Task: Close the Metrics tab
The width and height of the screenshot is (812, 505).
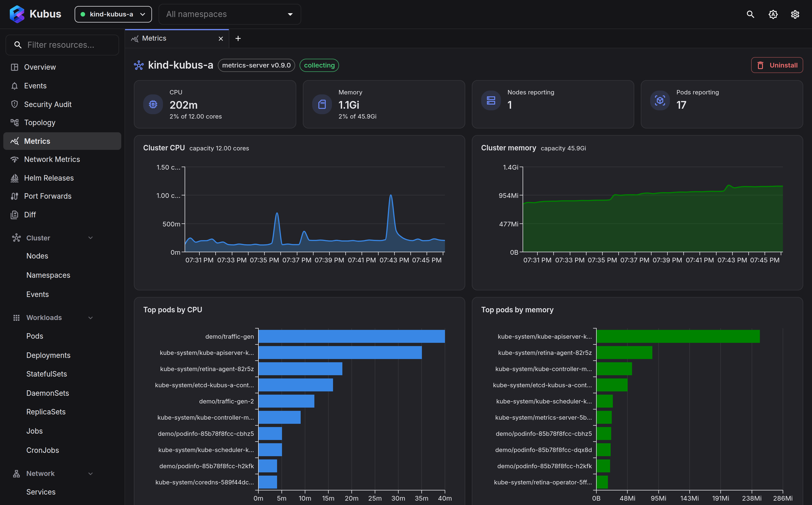Action: click(221, 39)
